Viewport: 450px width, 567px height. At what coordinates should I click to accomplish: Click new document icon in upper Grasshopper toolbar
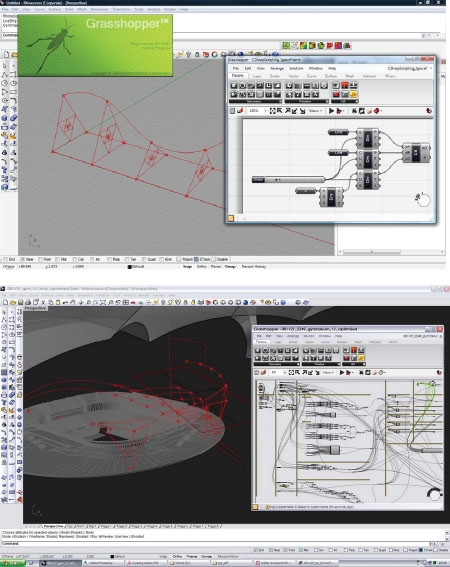click(x=232, y=111)
